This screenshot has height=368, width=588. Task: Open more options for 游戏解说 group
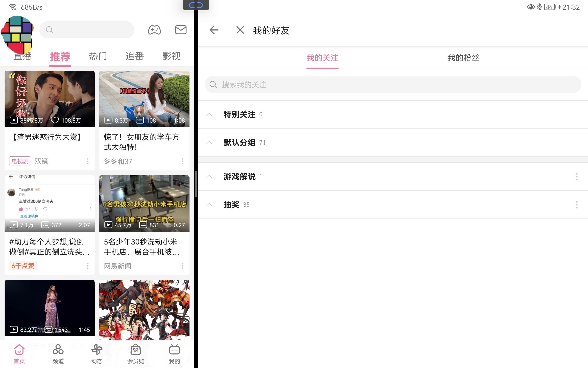pos(576,176)
